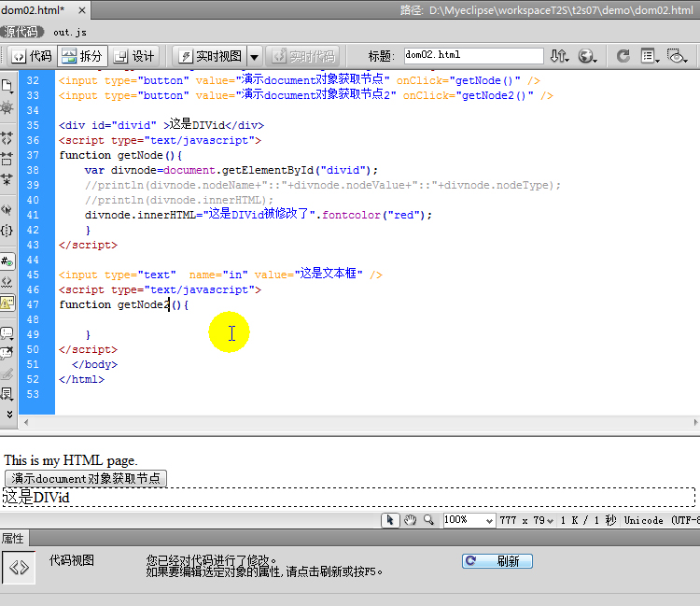Click the horizontal scrollbar right arrow
Viewport: 700px width, 606px height.
coord(695,422)
